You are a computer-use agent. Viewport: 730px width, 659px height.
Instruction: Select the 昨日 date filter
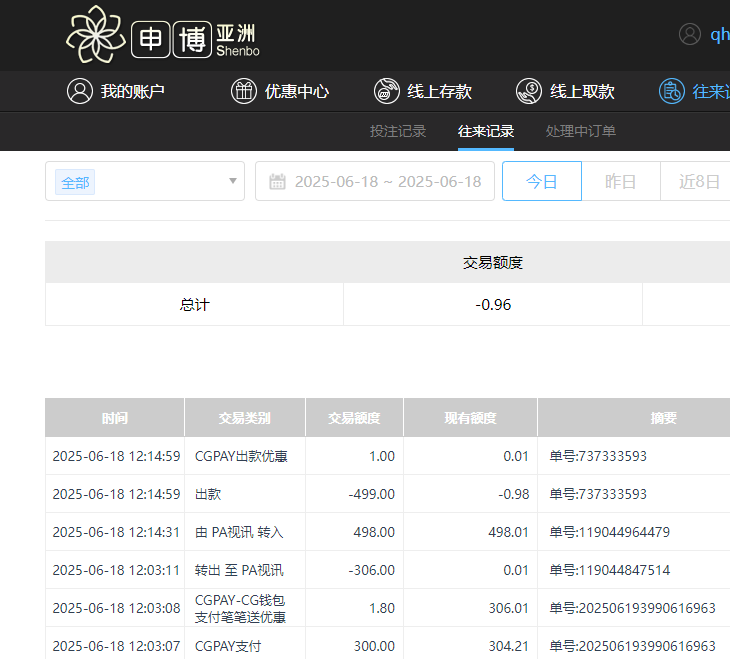pyautogui.click(x=620, y=181)
